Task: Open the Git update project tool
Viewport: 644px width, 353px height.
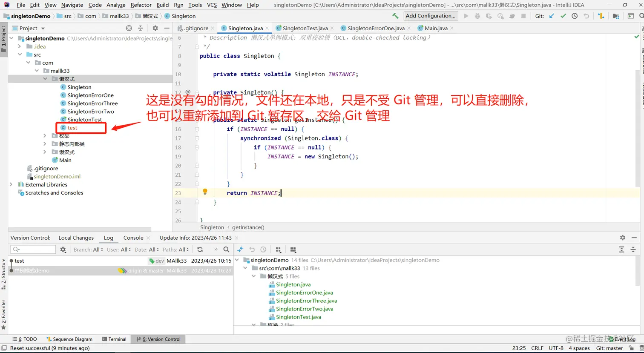Action: pos(552,16)
